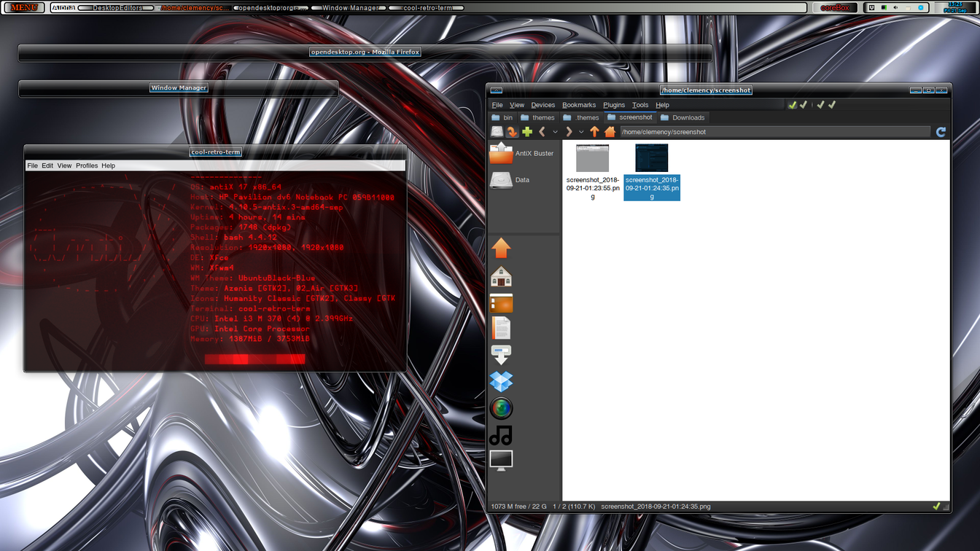980x551 pixels.
Task: Open the File menu in file manager
Action: [x=497, y=105]
